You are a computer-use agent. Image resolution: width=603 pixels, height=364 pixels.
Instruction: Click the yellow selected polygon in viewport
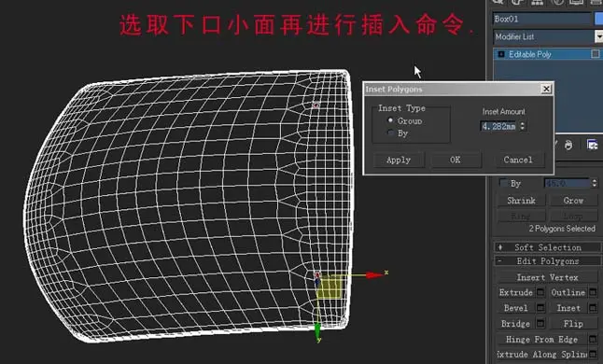click(330, 287)
